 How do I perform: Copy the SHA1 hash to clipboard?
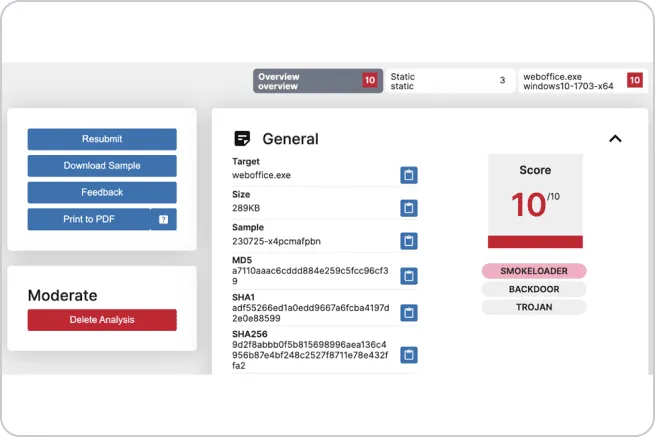(x=409, y=313)
